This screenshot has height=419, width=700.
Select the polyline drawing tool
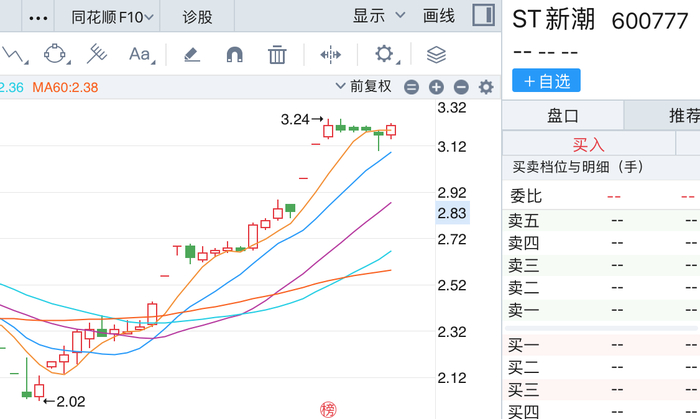point(13,55)
